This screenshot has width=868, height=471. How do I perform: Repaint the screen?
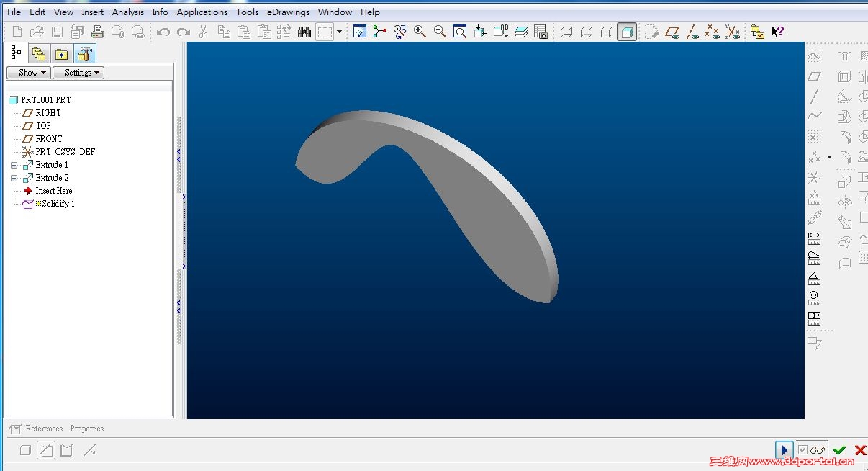click(360, 32)
